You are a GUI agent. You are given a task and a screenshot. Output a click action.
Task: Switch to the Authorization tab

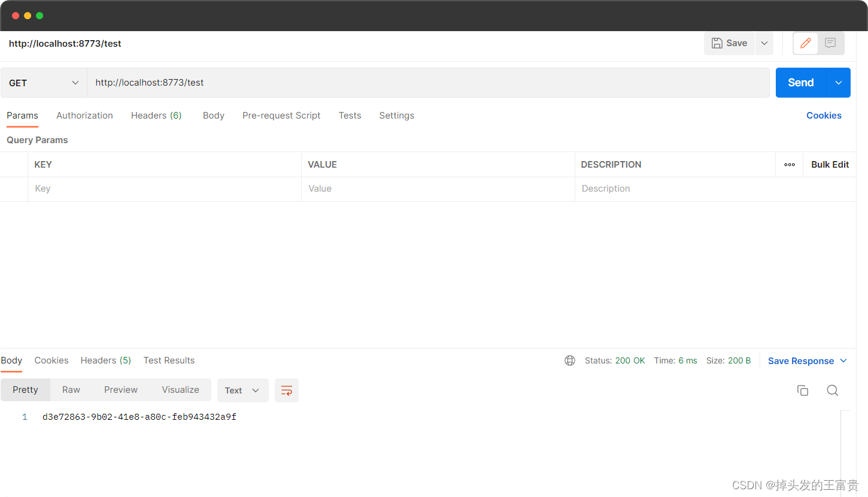click(x=84, y=116)
